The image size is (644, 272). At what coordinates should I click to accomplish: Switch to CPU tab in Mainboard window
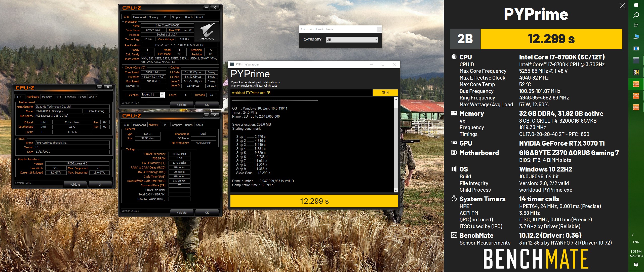click(x=20, y=97)
